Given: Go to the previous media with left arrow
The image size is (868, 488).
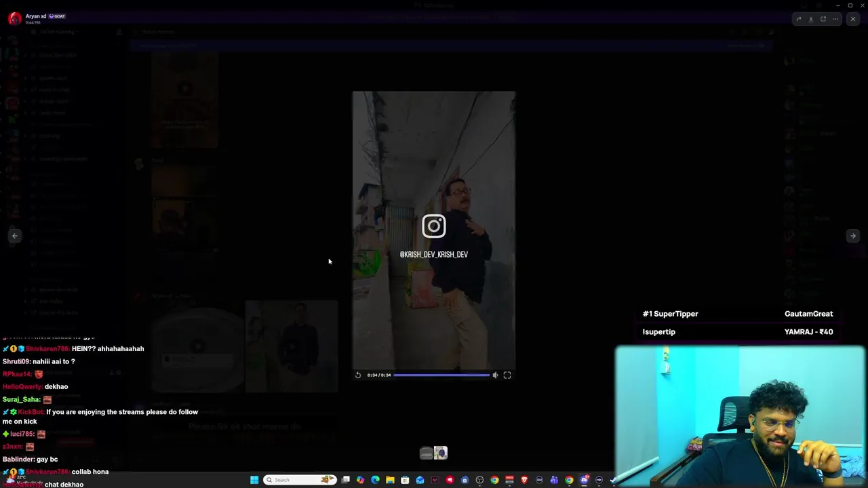Looking at the screenshot, I should point(15,236).
